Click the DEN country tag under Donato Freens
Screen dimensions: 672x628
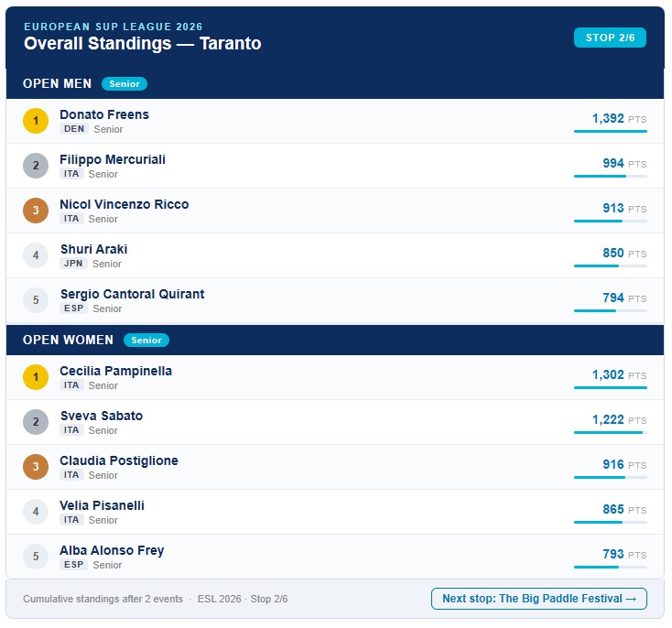tap(74, 129)
